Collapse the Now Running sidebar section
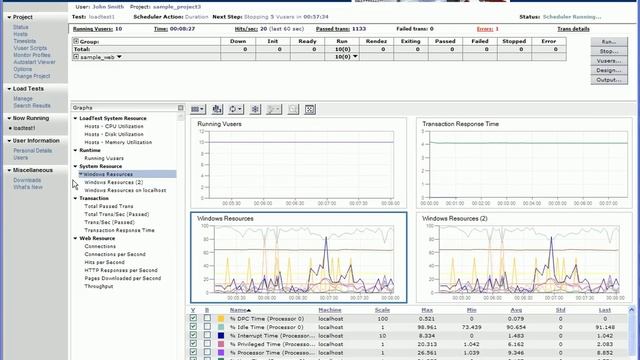This screenshot has width=640, height=360. [9, 118]
